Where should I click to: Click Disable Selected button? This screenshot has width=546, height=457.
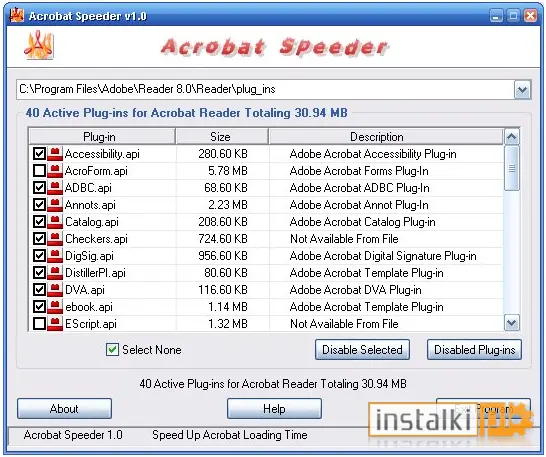click(362, 350)
